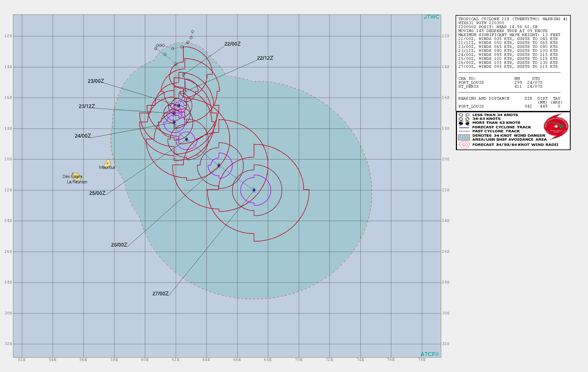Click the past cyclone track dotted sample
Screen dimensions: 588x372
(x=464, y=131)
